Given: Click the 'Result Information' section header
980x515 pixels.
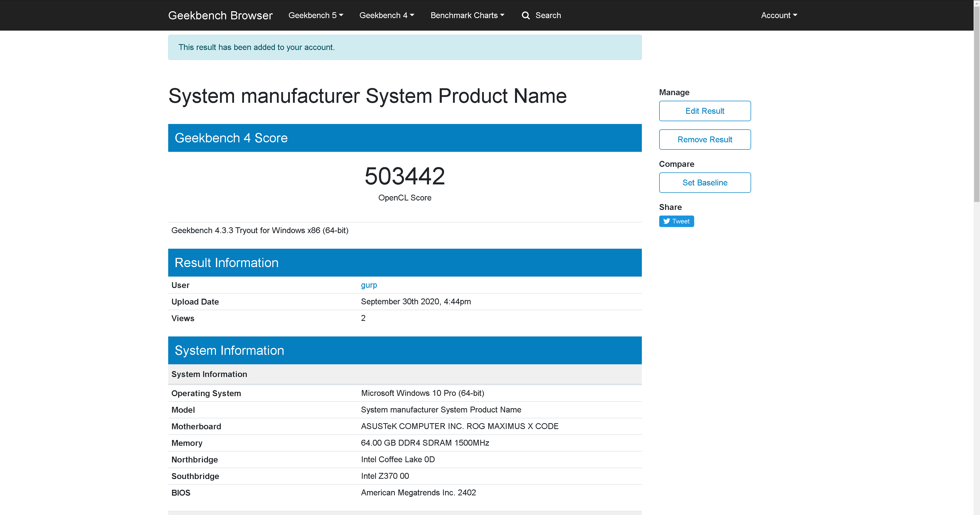Looking at the screenshot, I should 405,263.
